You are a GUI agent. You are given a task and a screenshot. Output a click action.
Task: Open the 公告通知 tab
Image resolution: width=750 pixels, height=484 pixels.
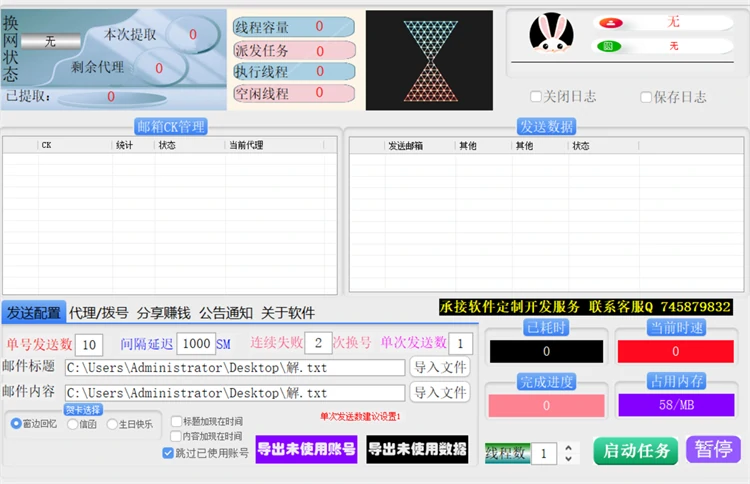[x=226, y=313]
